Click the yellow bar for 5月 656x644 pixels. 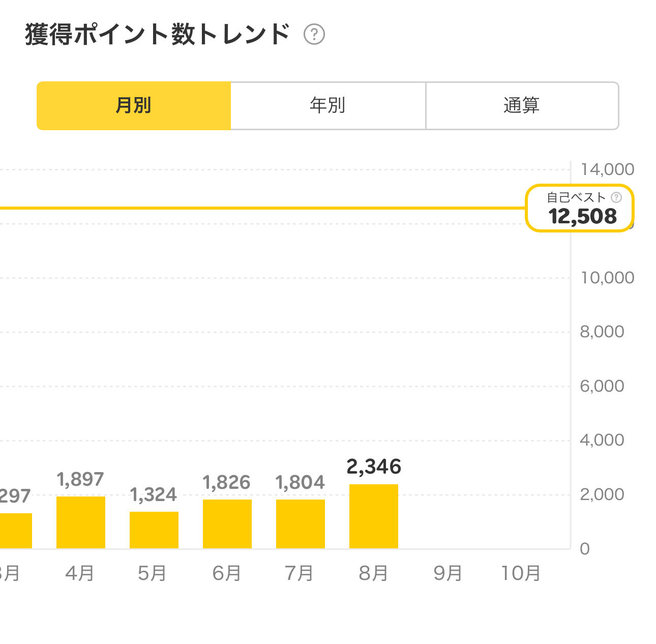tap(154, 530)
